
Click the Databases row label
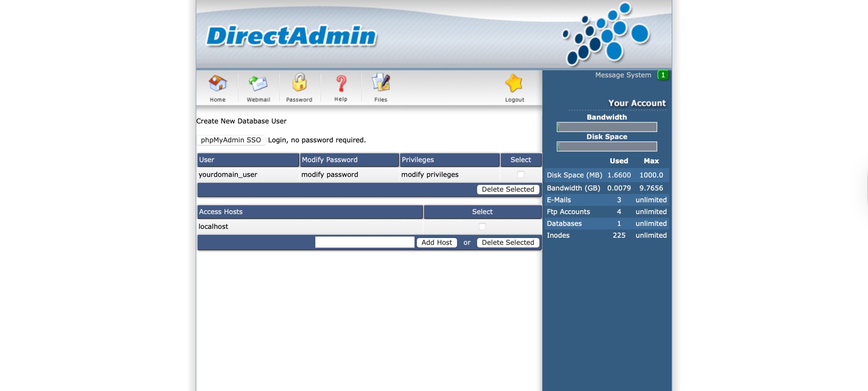pos(564,223)
